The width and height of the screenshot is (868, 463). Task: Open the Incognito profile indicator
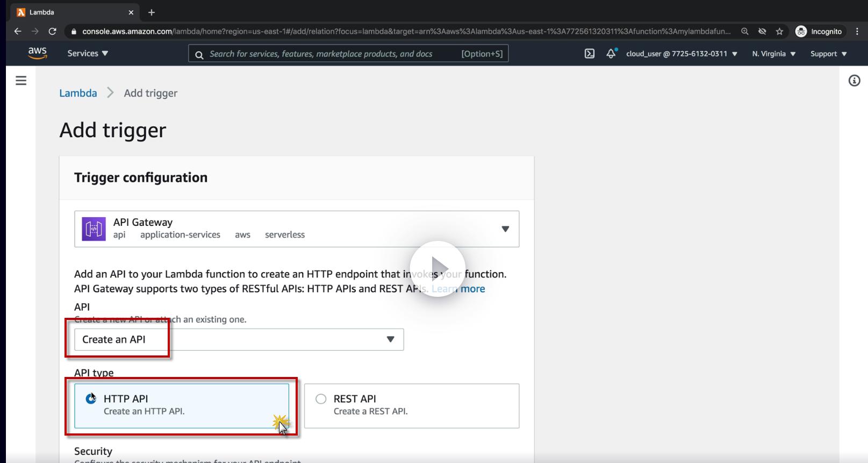(819, 31)
